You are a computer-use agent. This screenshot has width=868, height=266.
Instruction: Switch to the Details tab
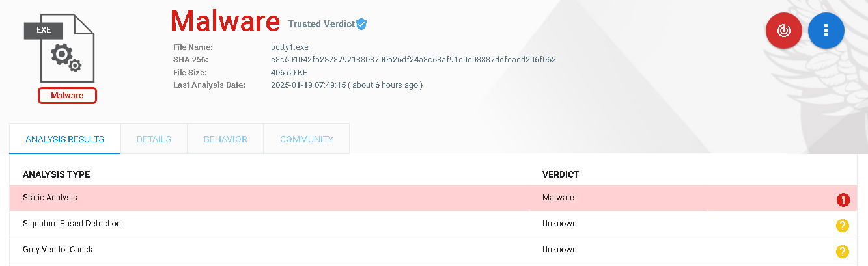click(154, 139)
